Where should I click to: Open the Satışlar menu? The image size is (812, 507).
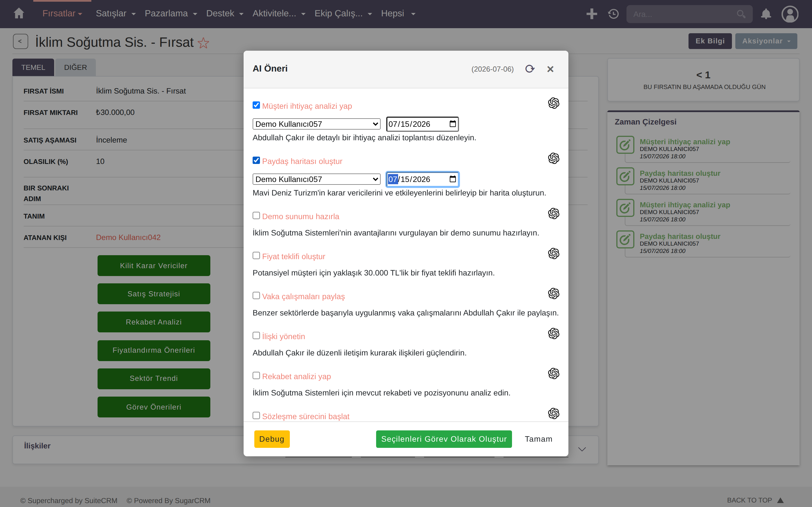click(x=115, y=14)
